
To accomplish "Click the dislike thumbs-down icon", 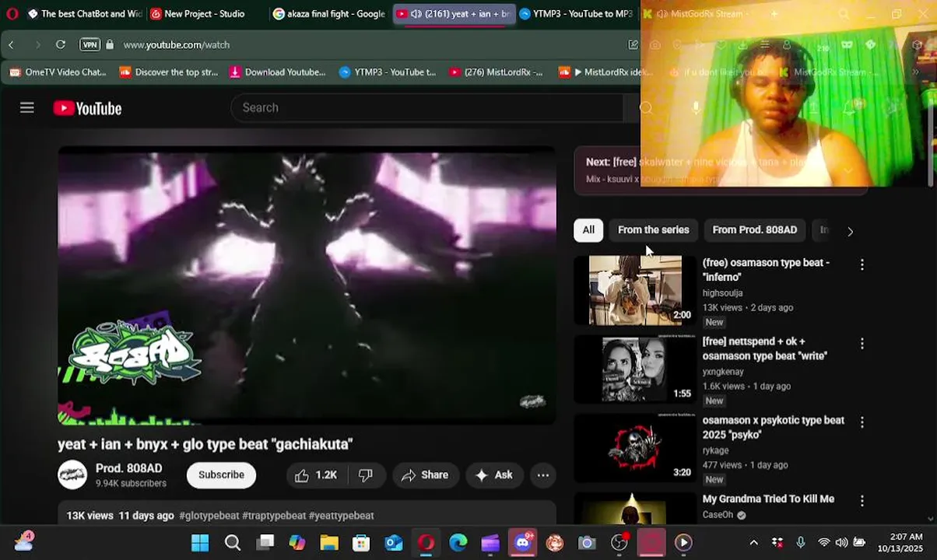I will click(365, 475).
